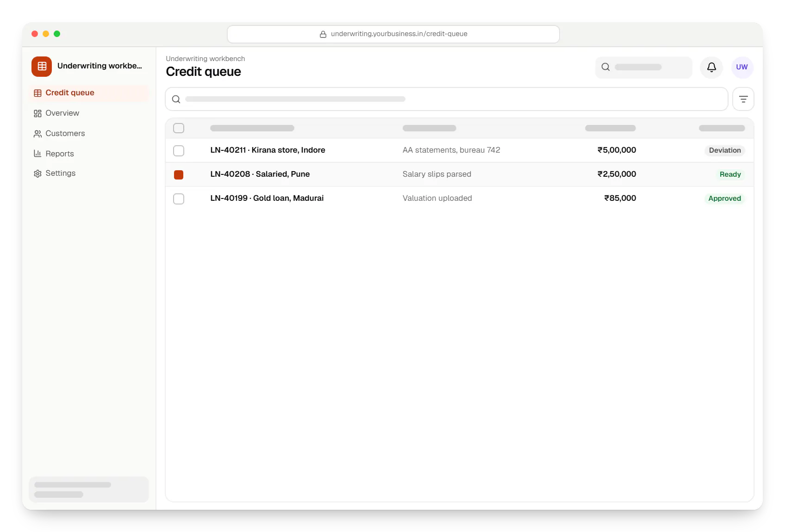The width and height of the screenshot is (785, 532).
Task: Click the Credit queue page heading
Action: pyautogui.click(x=203, y=72)
